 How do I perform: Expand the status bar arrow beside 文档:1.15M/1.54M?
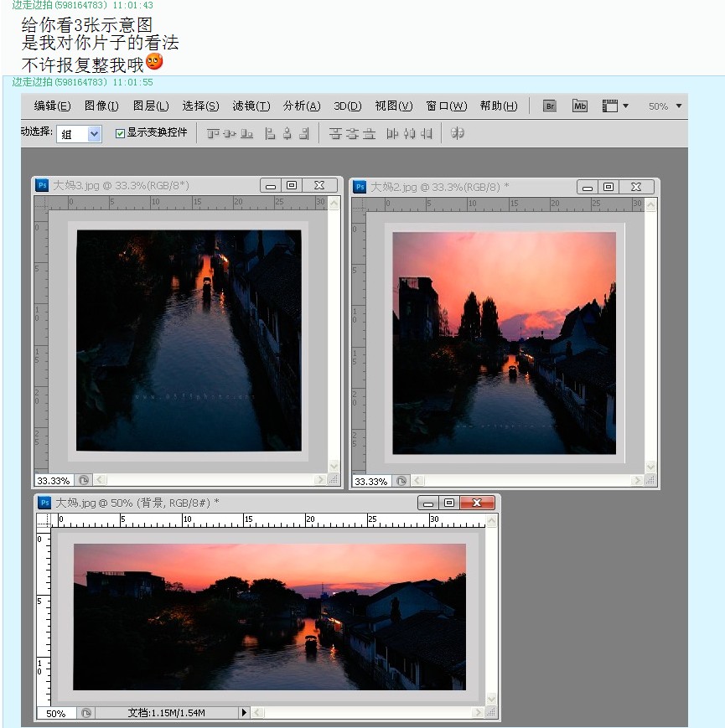244,713
